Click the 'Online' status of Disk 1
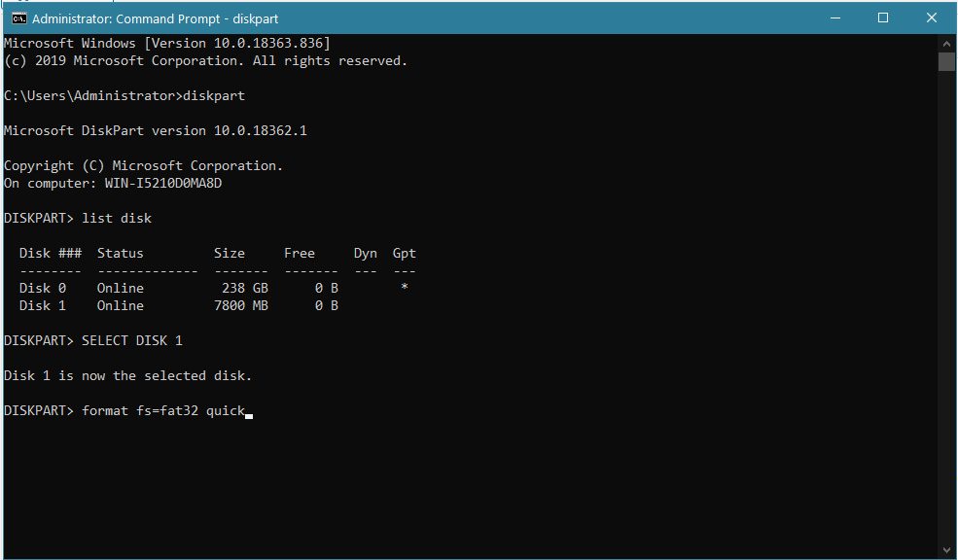Image resolution: width=958 pixels, height=560 pixels. coord(121,306)
